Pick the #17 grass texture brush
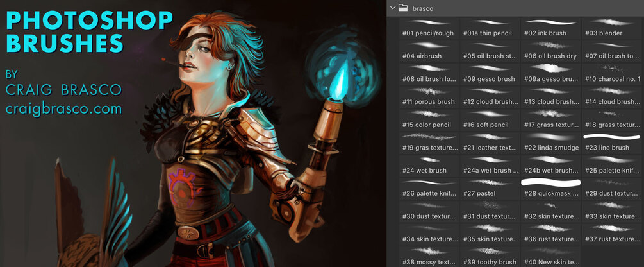Screen dimensions: 644x267 (551, 120)
